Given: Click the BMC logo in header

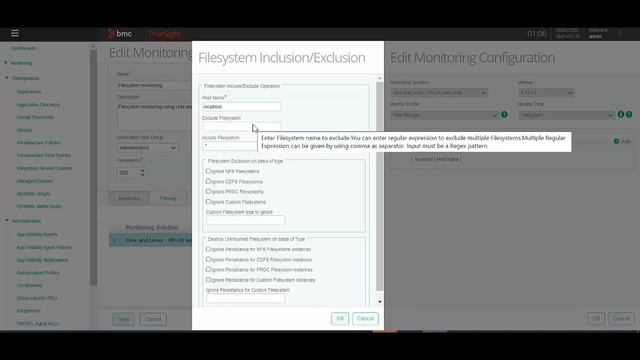Looking at the screenshot, I should coord(120,33).
